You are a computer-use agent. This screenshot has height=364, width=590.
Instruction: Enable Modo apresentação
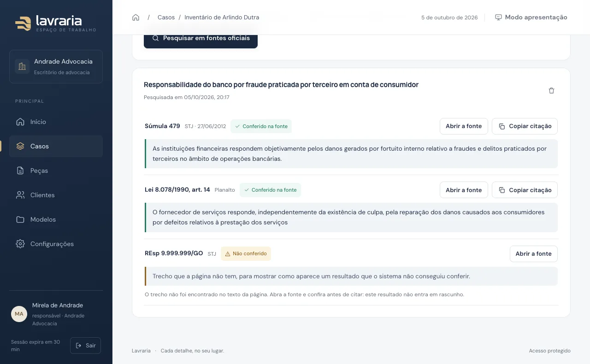coord(531,18)
